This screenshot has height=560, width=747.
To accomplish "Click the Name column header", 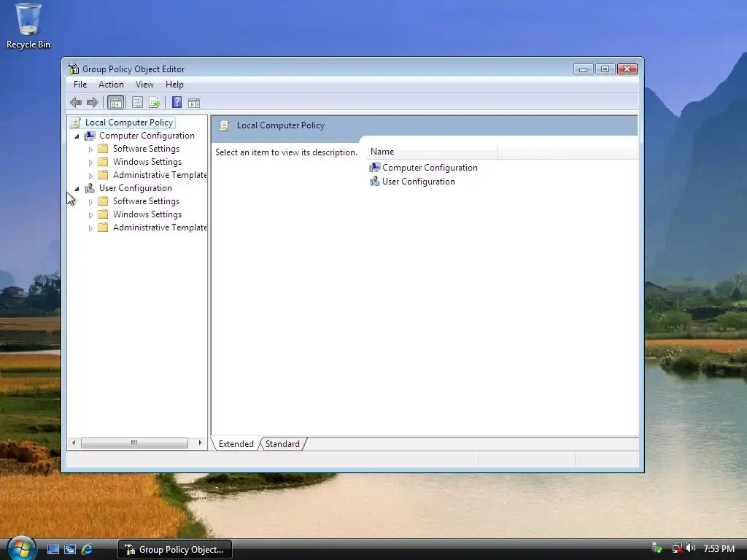I will (x=432, y=152).
